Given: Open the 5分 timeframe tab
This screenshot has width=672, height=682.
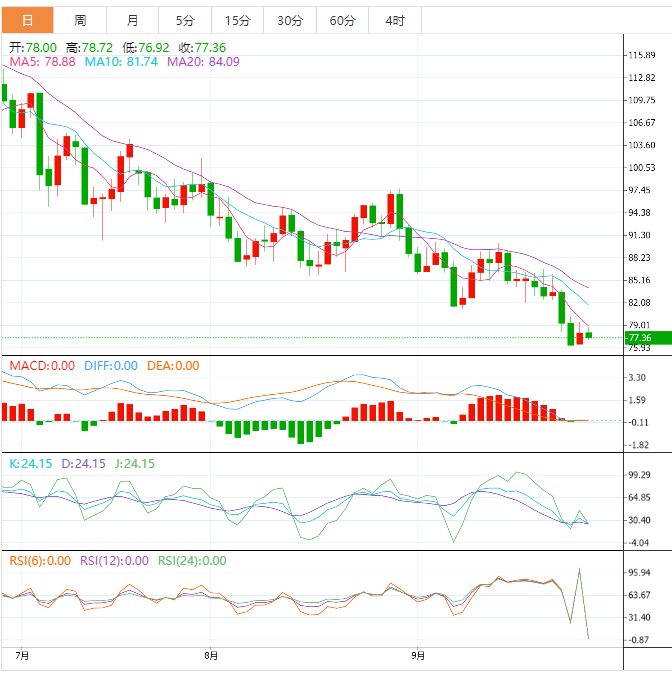Looking at the screenshot, I should [x=185, y=20].
